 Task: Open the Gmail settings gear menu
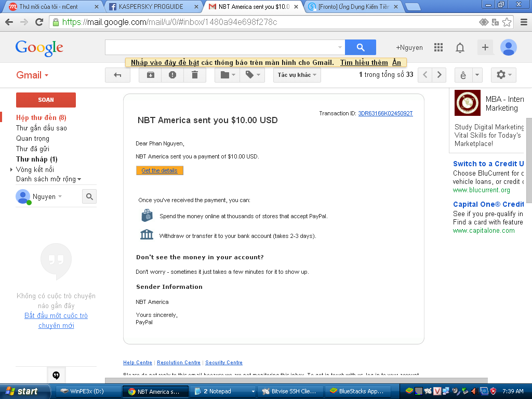[503, 75]
